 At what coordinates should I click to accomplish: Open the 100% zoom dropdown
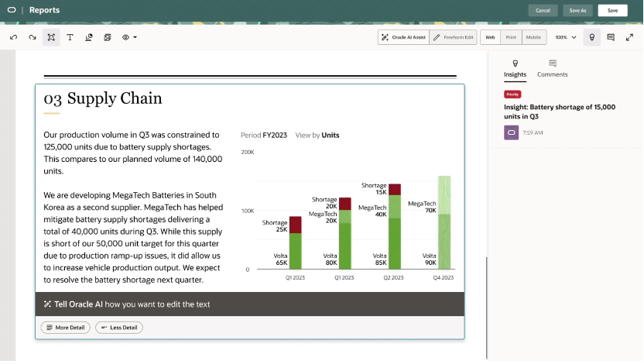566,37
